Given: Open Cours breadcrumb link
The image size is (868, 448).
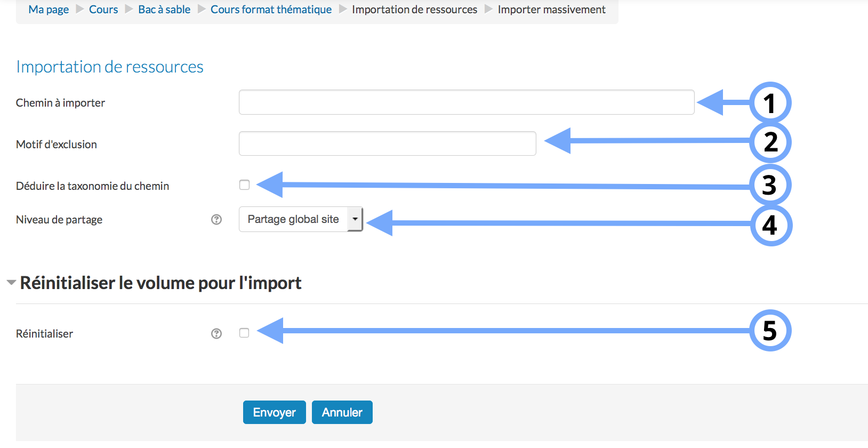Looking at the screenshot, I should click(x=103, y=10).
